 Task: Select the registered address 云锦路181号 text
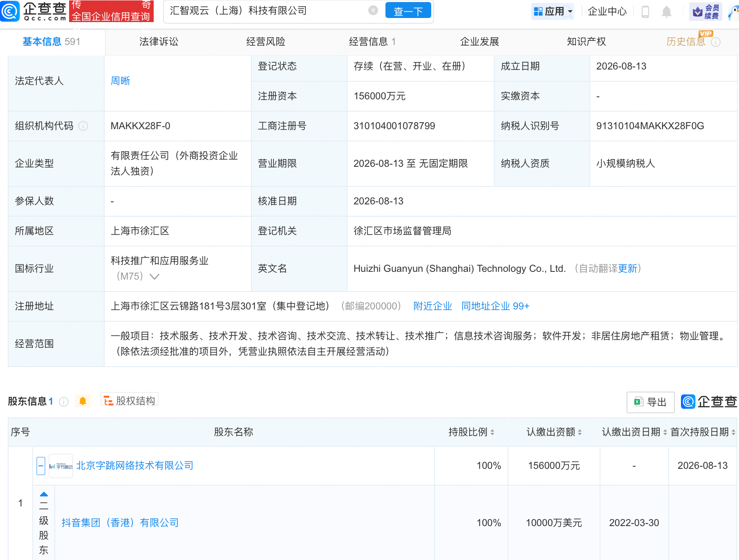(220, 306)
